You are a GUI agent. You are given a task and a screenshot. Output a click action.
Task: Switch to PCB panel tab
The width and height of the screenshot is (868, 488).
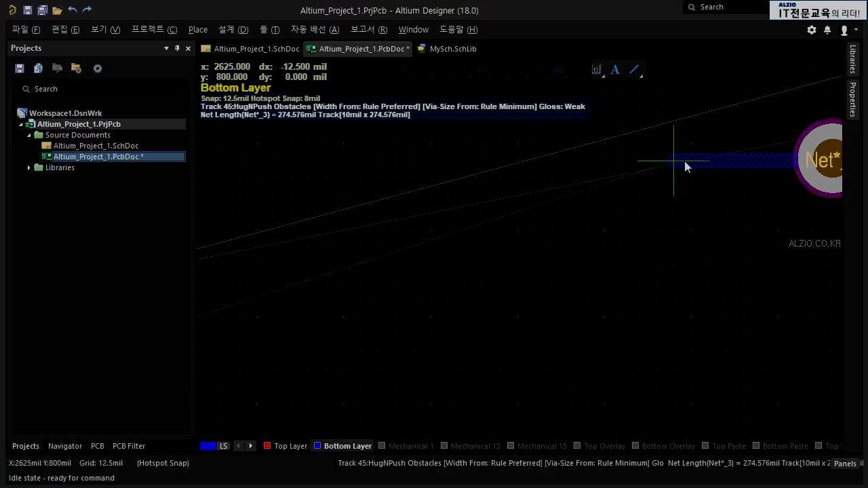(x=98, y=446)
